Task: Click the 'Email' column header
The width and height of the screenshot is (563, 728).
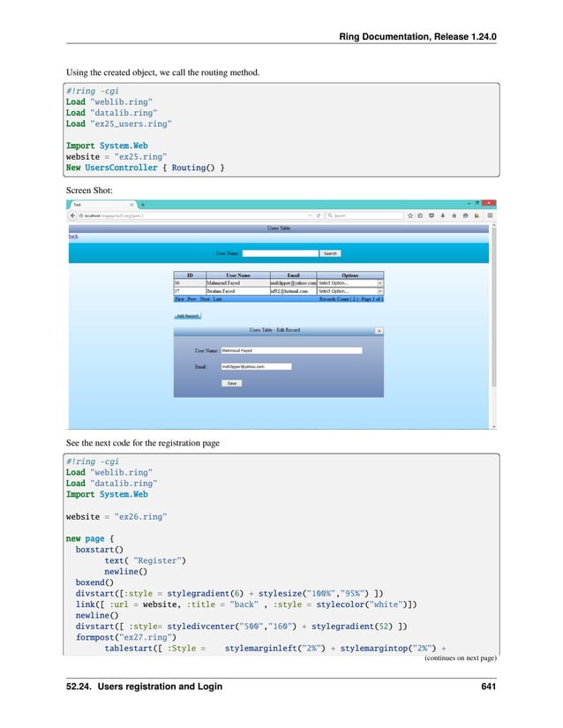Action: click(293, 275)
